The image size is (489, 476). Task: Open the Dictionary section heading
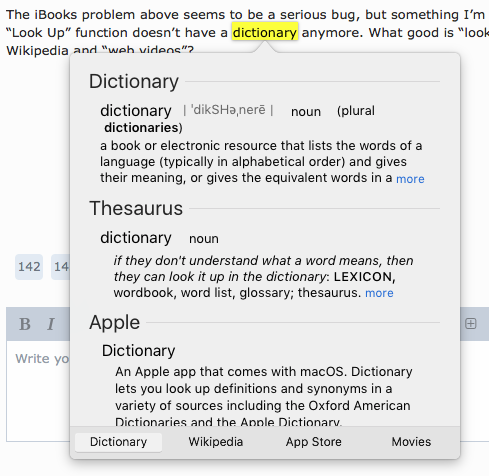tap(134, 81)
